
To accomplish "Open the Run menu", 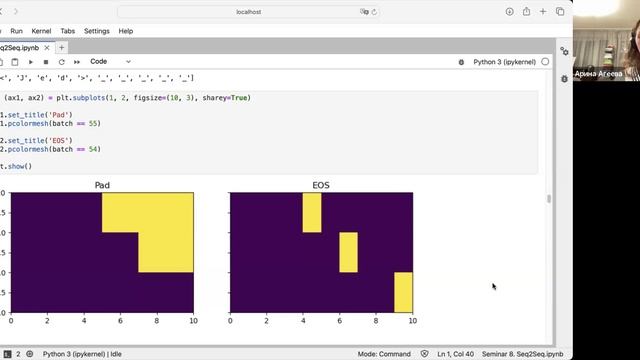I will pos(16,31).
